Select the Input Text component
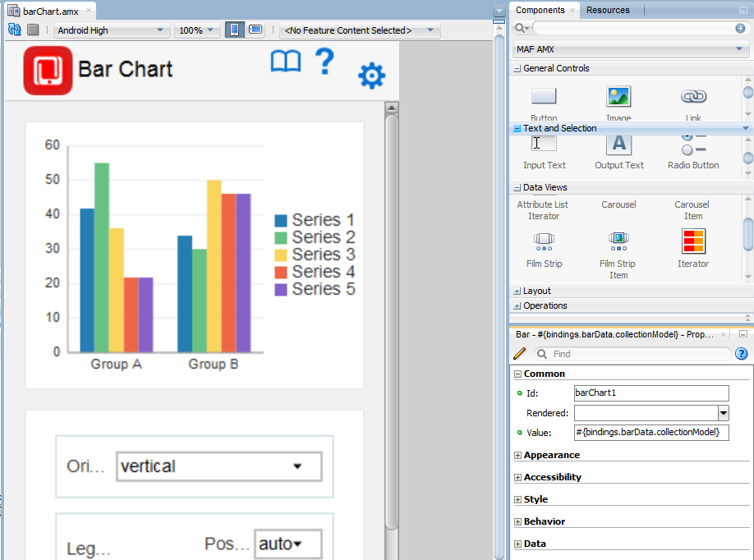Viewport: 754px width, 560px height. [544, 153]
